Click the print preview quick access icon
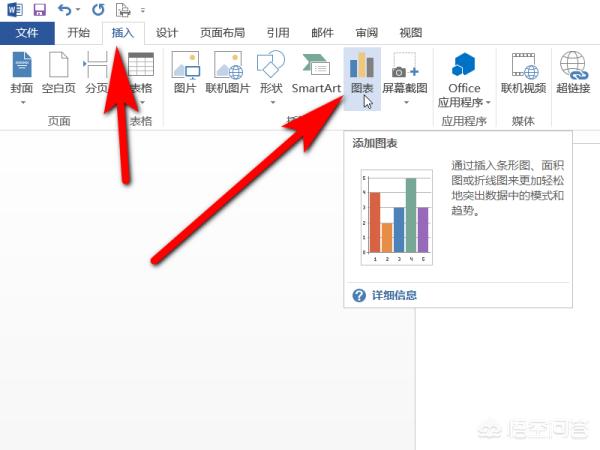 (x=123, y=10)
